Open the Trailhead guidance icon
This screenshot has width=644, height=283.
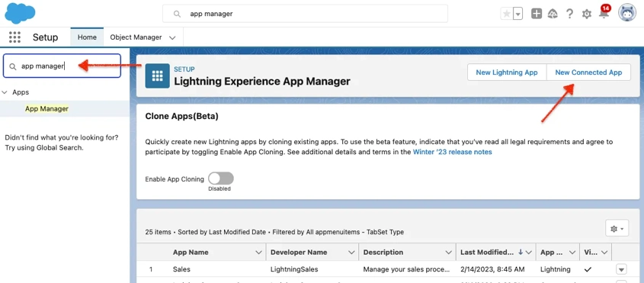553,14
